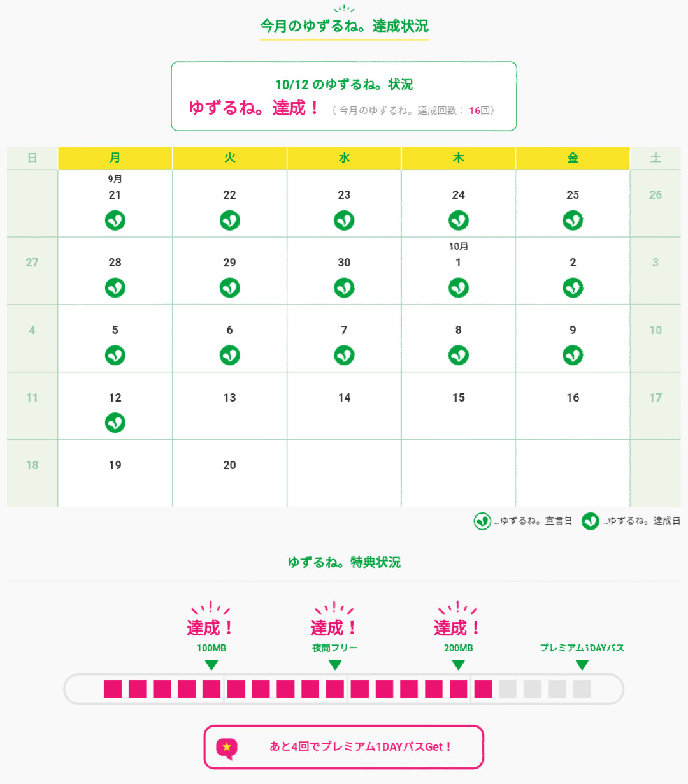Click the achievement icon on day 9
The width and height of the screenshot is (688, 784).
click(x=573, y=356)
